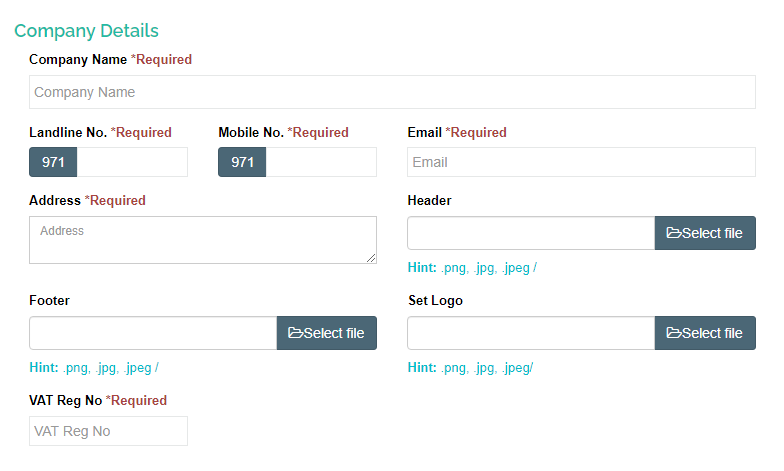784x471 pixels.
Task: Click the Mobile 971 country code prefix
Action: tap(242, 162)
